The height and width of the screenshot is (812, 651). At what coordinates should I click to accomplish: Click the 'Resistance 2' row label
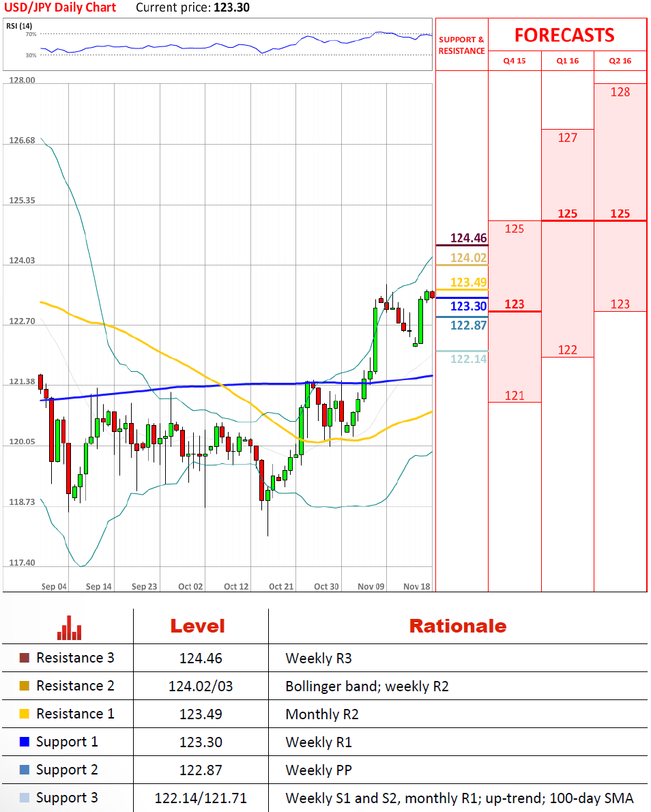point(75,686)
